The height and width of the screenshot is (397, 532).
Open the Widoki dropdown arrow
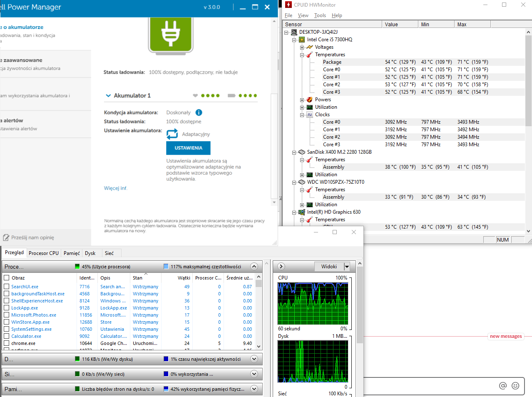point(347,267)
